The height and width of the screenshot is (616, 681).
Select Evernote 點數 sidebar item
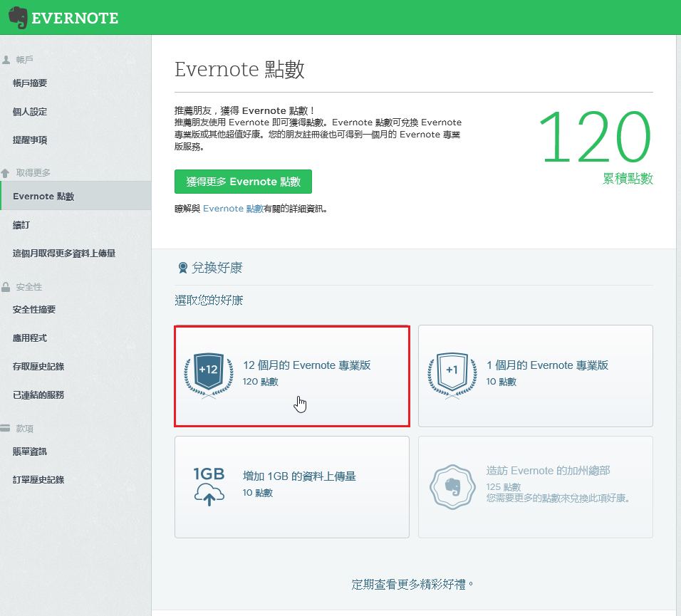[76, 196]
